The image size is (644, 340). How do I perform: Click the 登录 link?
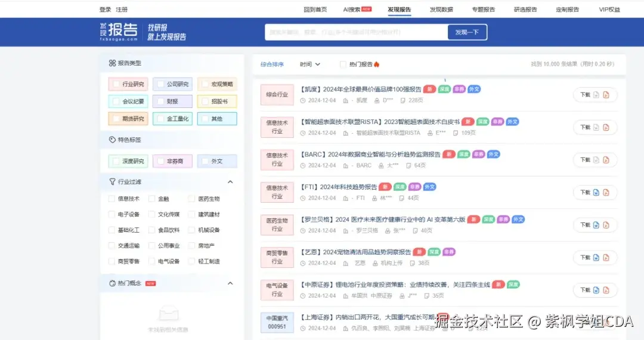click(105, 10)
